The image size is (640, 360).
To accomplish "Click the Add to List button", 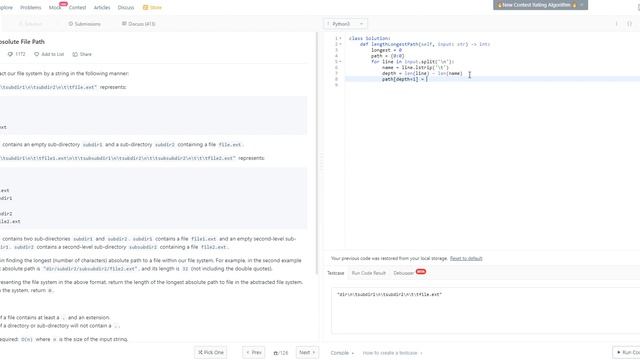I will point(49,54).
